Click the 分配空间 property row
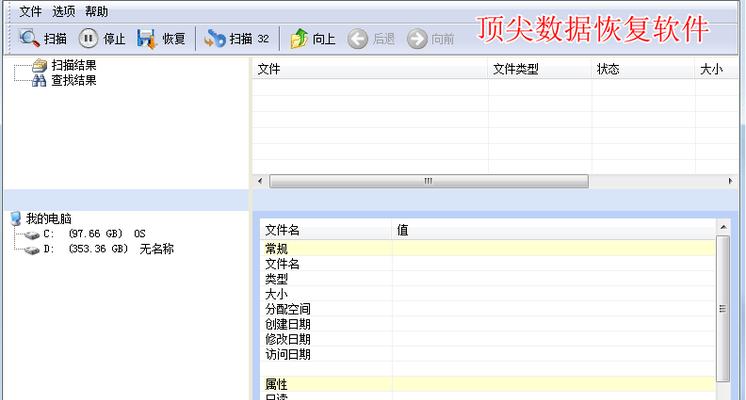 click(x=488, y=309)
